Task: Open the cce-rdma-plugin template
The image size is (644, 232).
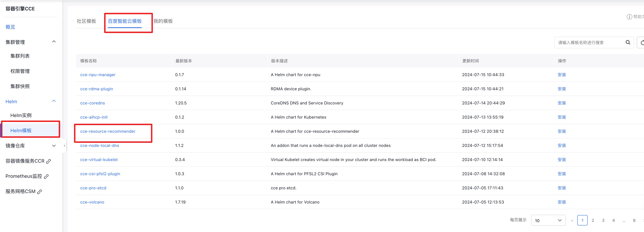Action: pyautogui.click(x=96, y=89)
